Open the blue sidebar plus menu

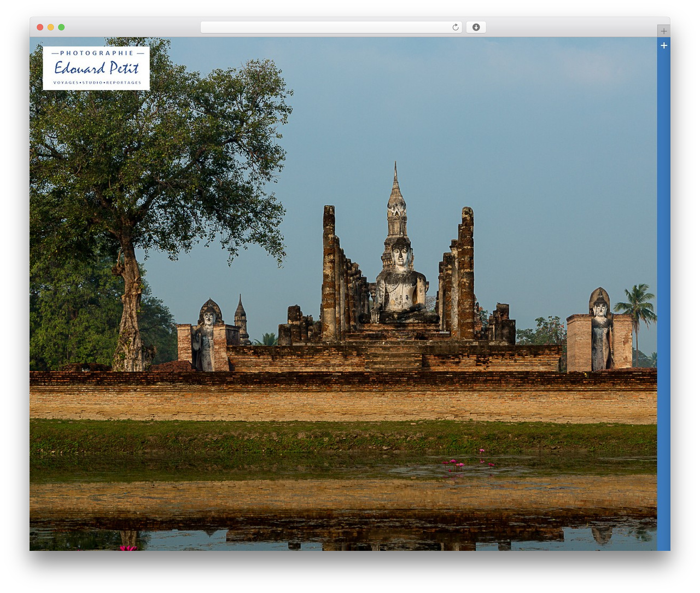coord(664,45)
